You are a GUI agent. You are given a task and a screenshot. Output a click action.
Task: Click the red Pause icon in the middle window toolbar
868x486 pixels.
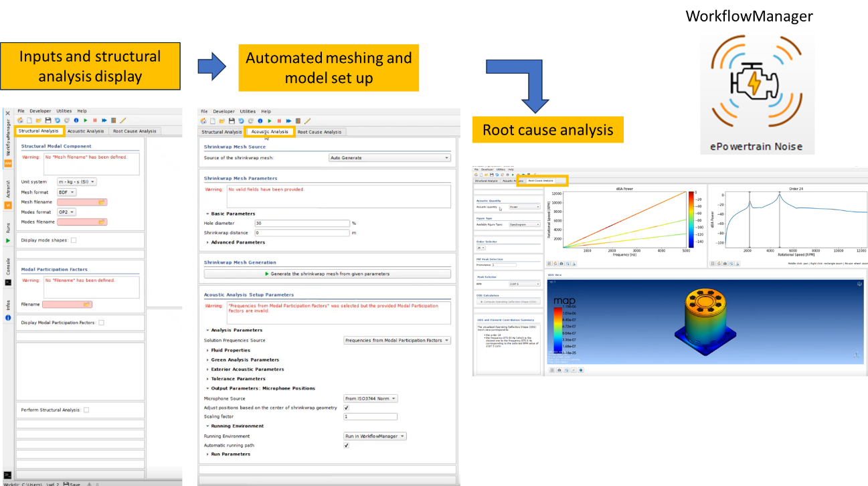point(278,121)
